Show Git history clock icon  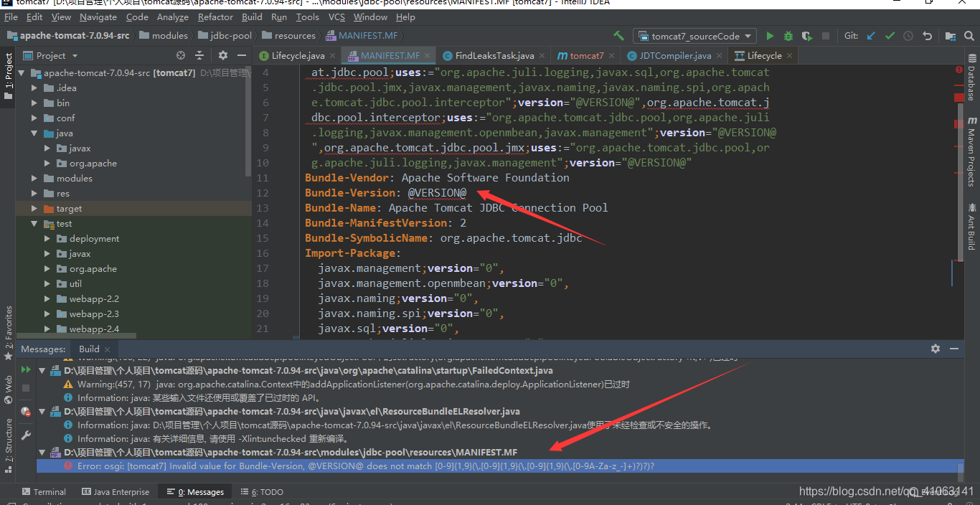[x=908, y=36]
